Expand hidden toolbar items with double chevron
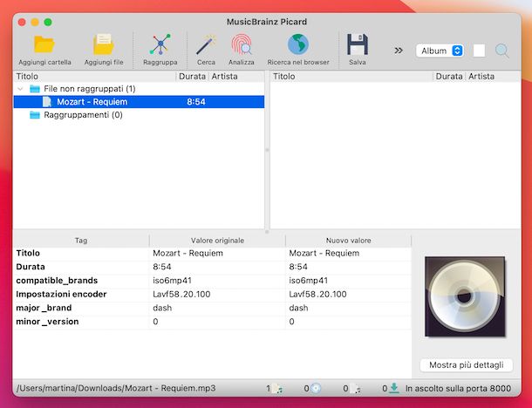This screenshot has height=408, width=532. point(399,51)
